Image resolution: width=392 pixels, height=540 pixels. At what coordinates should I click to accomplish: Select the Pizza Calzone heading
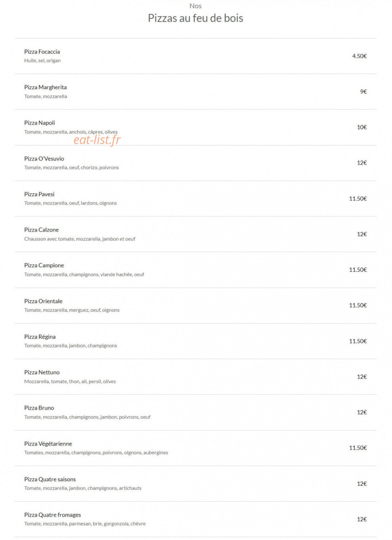pyautogui.click(x=42, y=230)
